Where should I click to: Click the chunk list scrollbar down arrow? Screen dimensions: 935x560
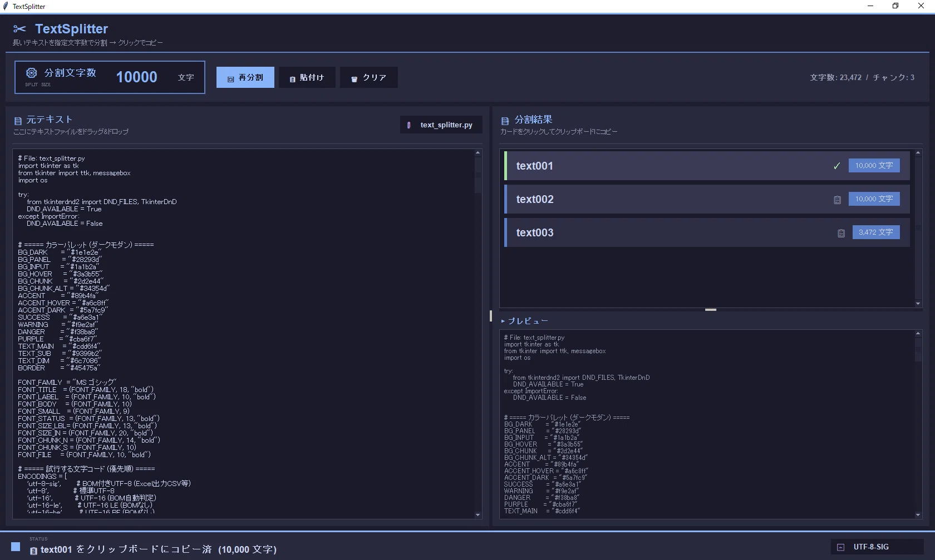(x=918, y=304)
